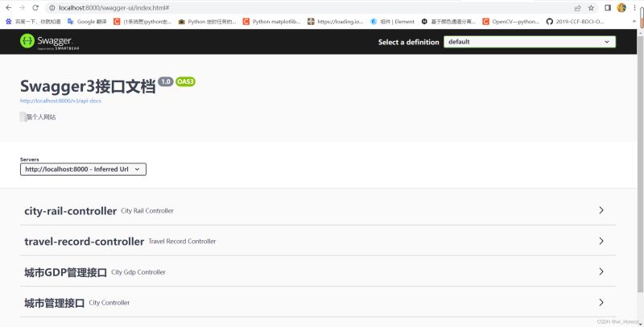Open the '2019-CCF-BDCI-O...' GitHub bookmark

coord(575,22)
